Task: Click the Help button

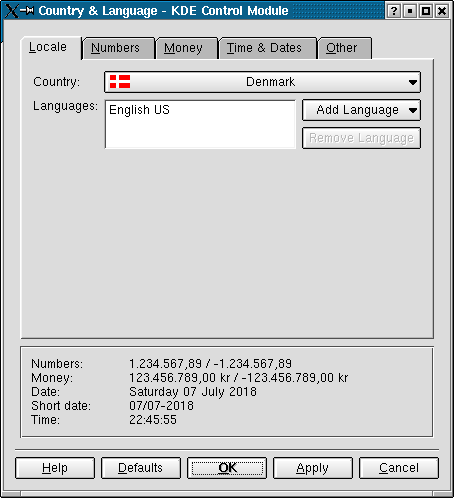Action: [55, 468]
